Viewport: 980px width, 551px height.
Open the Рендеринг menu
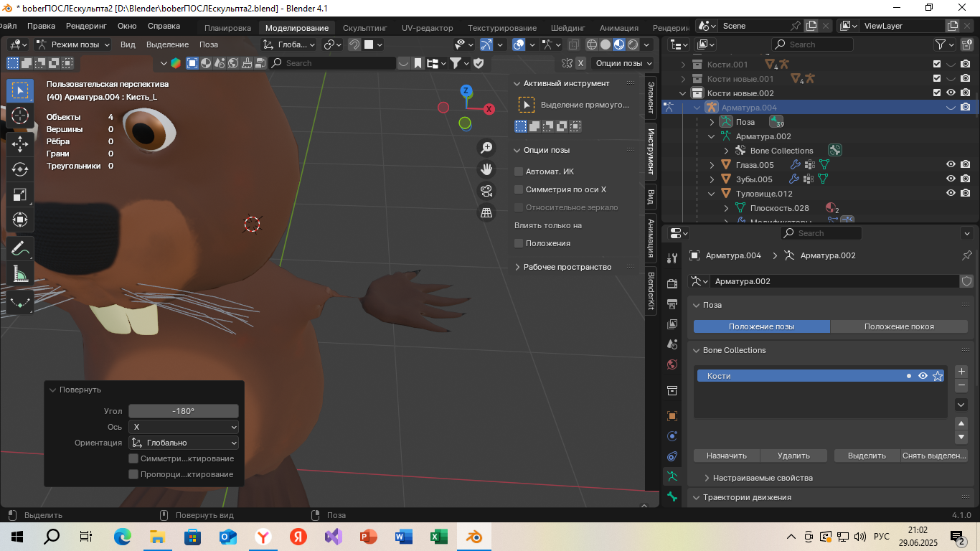tap(86, 26)
